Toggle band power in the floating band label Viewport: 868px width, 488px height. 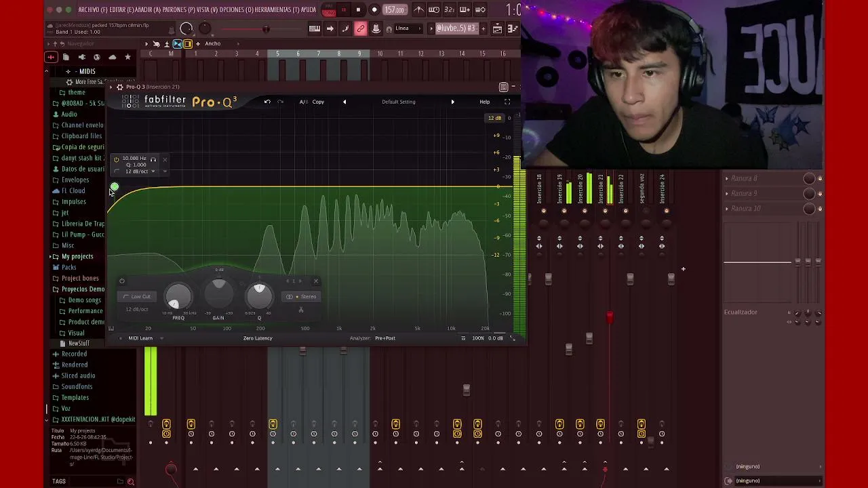117,159
